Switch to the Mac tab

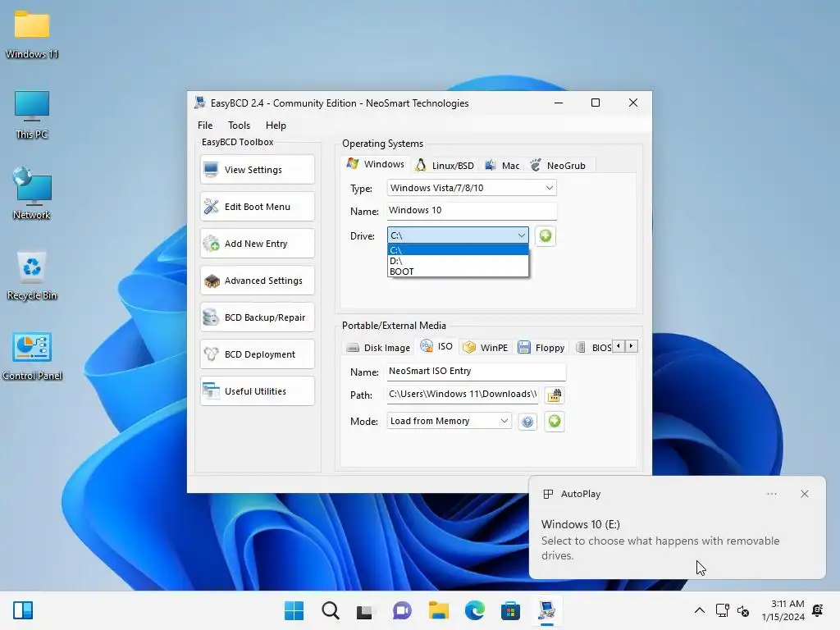503,166
